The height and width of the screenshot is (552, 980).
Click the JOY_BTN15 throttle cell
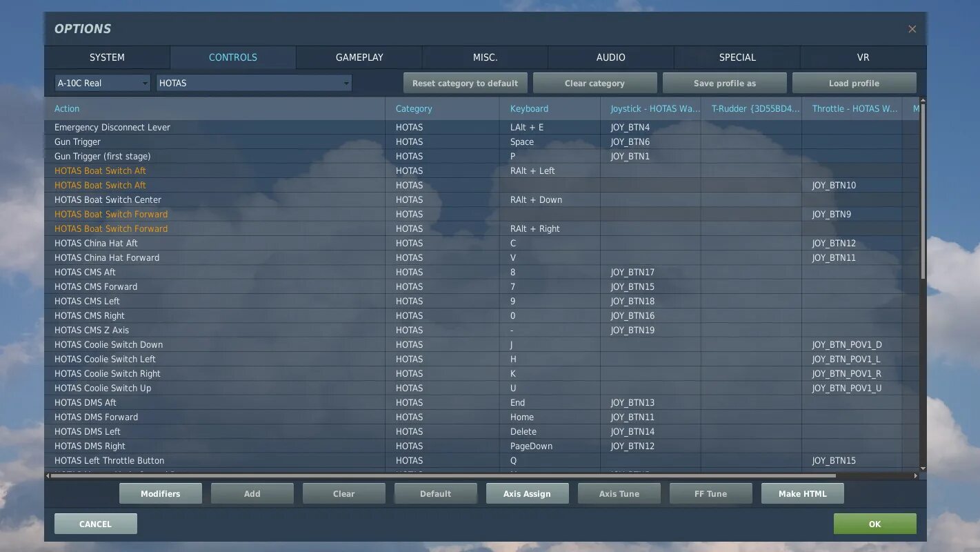852,460
